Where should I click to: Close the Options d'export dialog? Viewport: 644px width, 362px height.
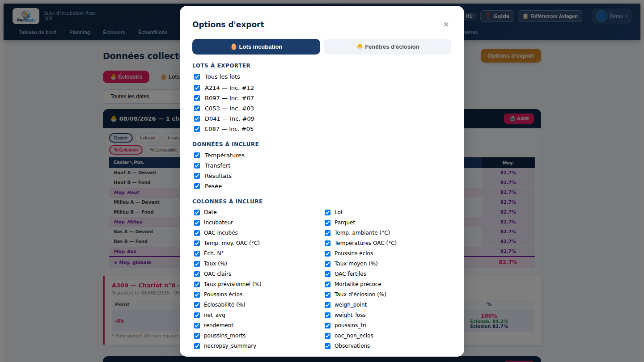(446, 25)
